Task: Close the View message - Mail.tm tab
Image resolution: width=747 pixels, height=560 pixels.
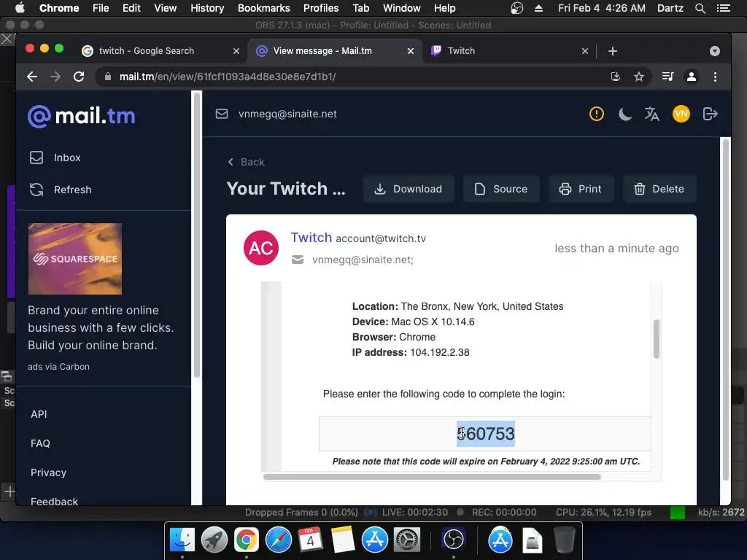Action: click(410, 51)
